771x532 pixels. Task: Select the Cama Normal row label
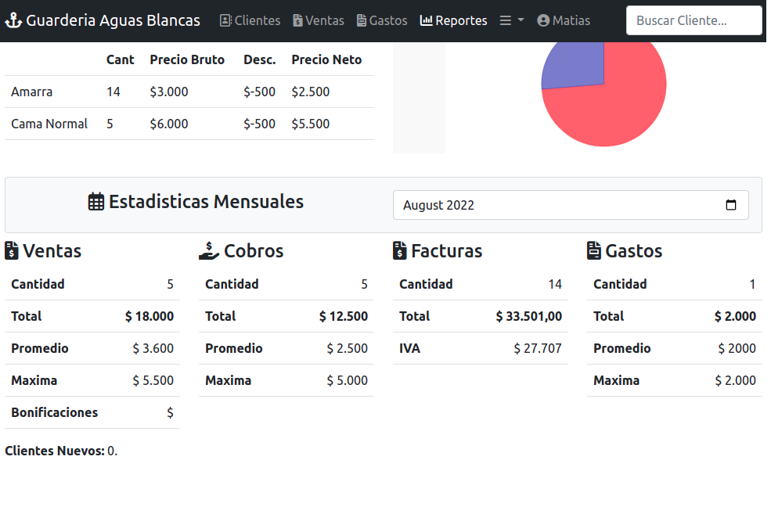point(49,124)
